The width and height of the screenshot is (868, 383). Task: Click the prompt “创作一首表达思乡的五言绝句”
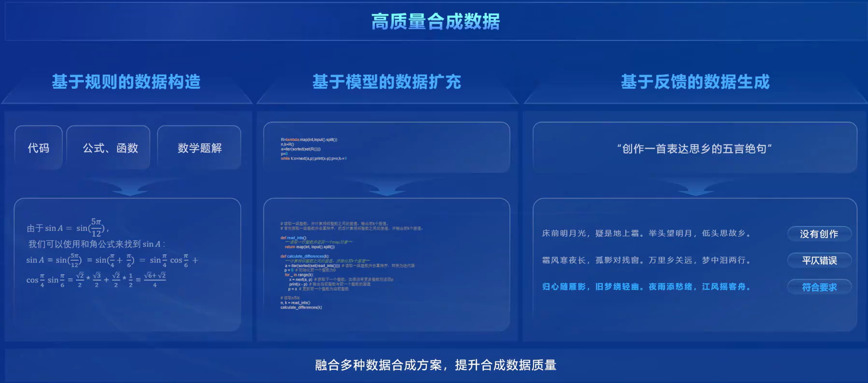click(695, 149)
